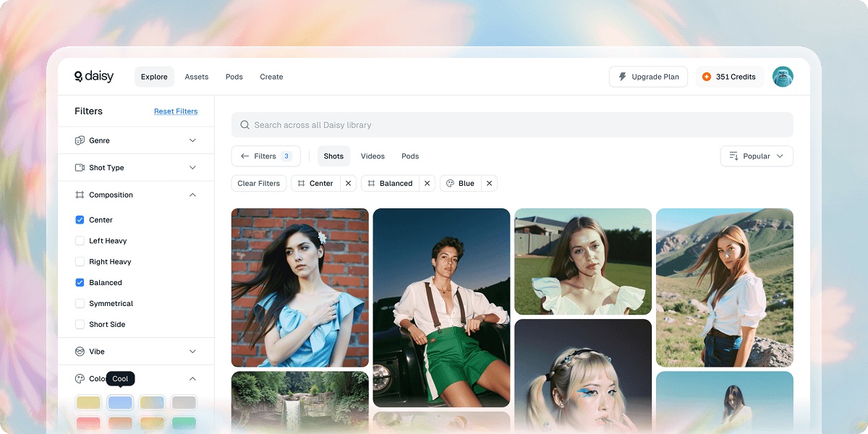Image resolution: width=868 pixels, height=434 pixels.
Task: Click the Color palette icon in the sidebar
Action: [x=78, y=378]
